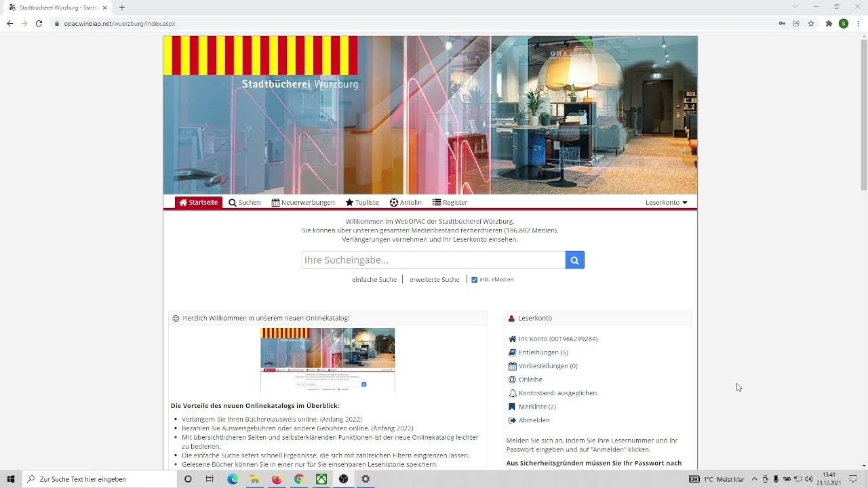Screen dimensions: 868x488
Task: Click the address bar URL
Action: pos(119,24)
